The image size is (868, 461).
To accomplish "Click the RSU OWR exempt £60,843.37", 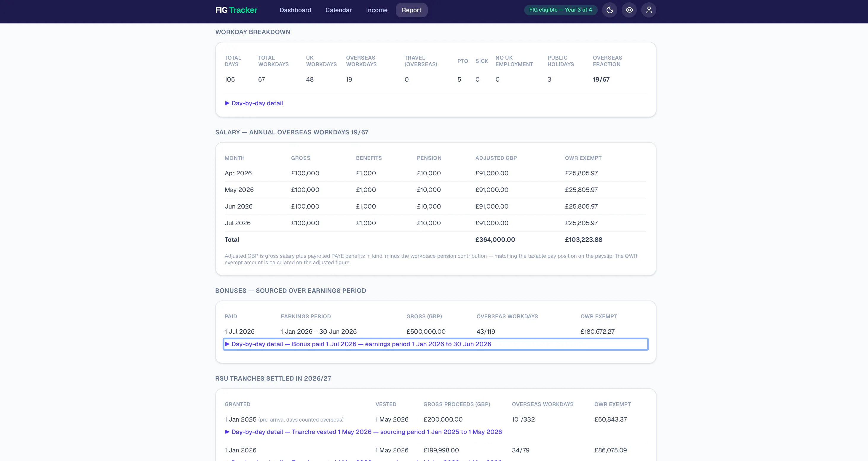I will pos(611,419).
